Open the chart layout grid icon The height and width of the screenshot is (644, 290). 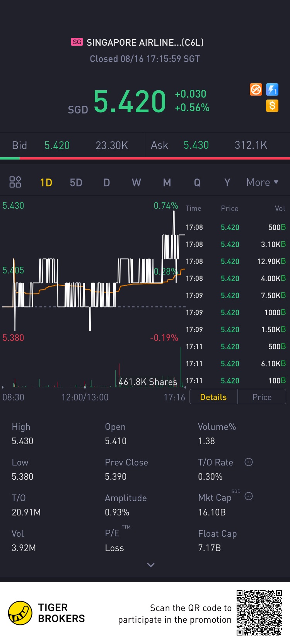pyautogui.click(x=15, y=182)
